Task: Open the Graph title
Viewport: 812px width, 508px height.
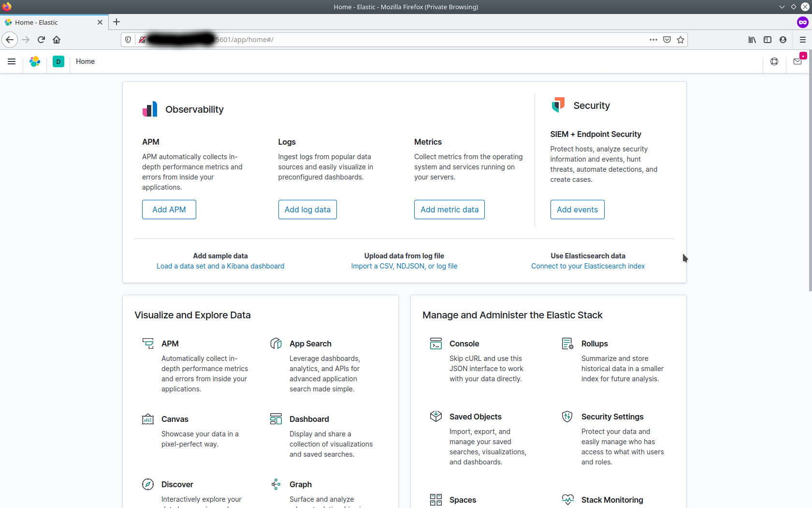Action: 301,484
